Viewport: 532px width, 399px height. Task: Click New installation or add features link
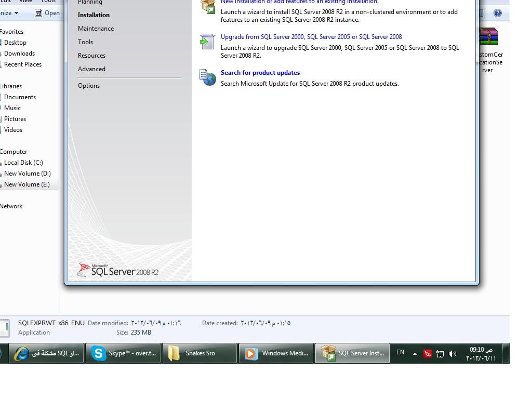coord(300,2)
